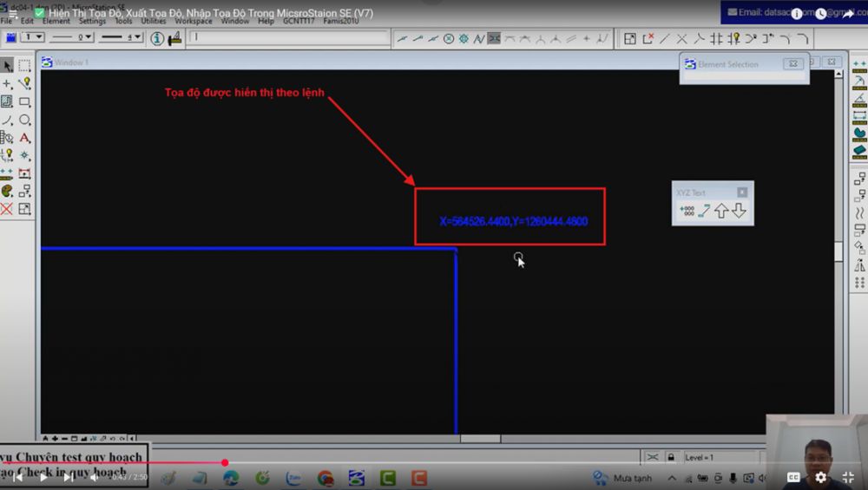This screenshot has width=868, height=490.
Task: Mute the video volume
Action: pos(94,477)
